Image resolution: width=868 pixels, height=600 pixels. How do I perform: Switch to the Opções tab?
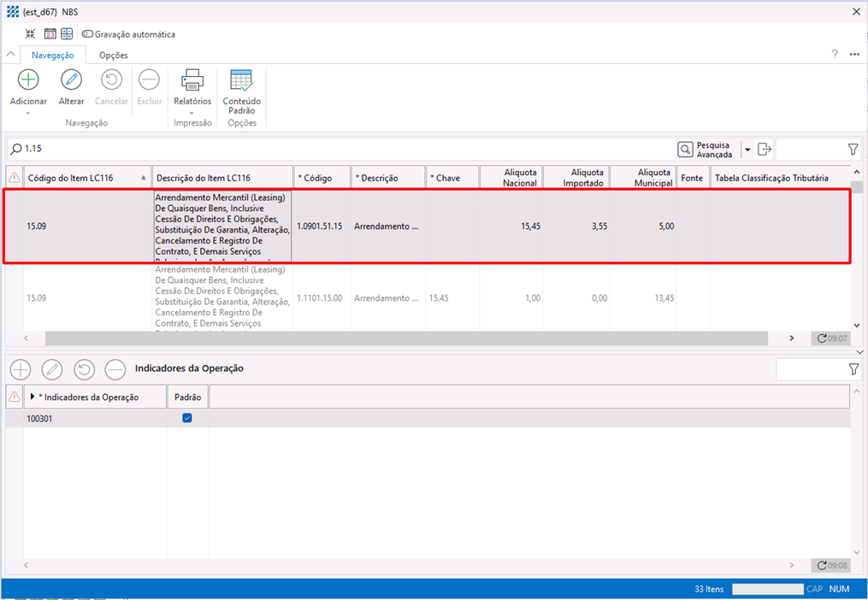(113, 55)
